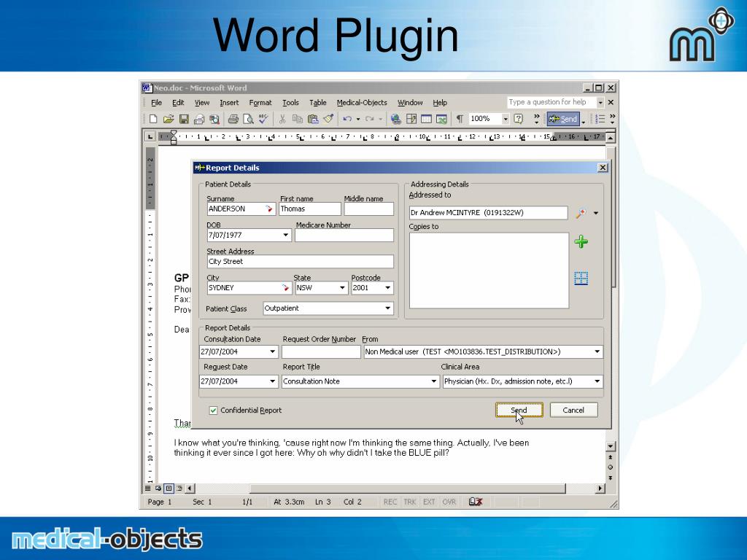Click the First name field

click(309, 209)
